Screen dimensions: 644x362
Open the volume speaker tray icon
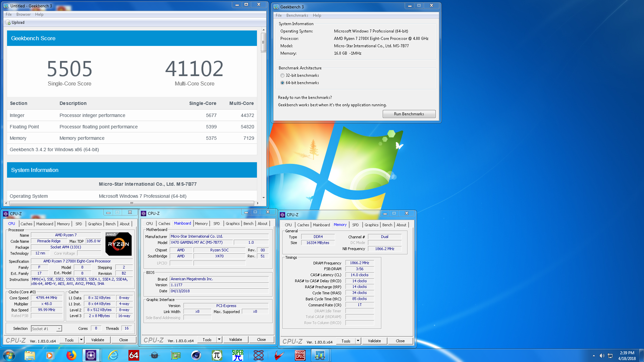602,356
